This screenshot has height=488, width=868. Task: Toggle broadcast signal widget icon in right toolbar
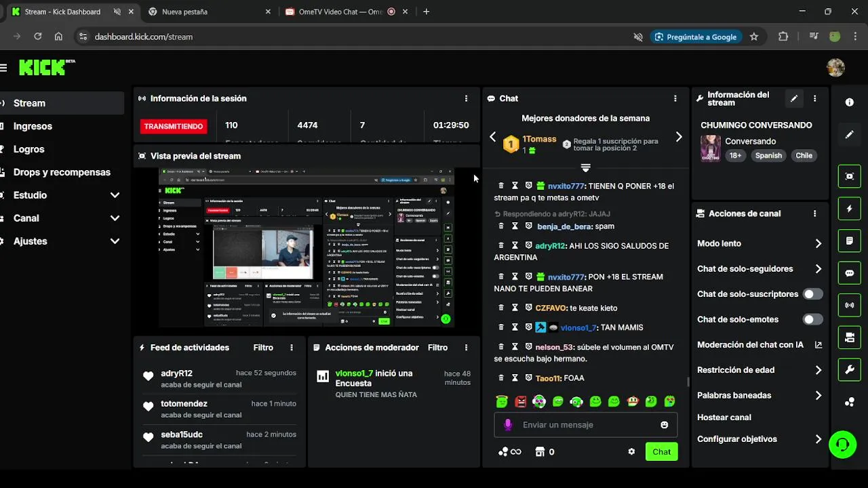coord(850,305)
